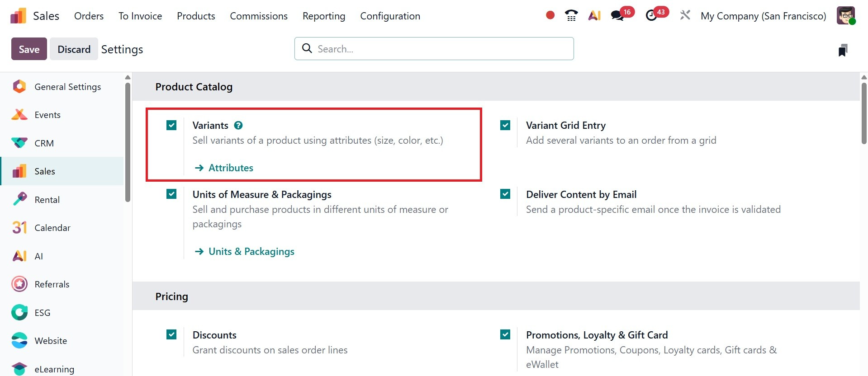
Task: Click the Save button
Action: point(29,49)
